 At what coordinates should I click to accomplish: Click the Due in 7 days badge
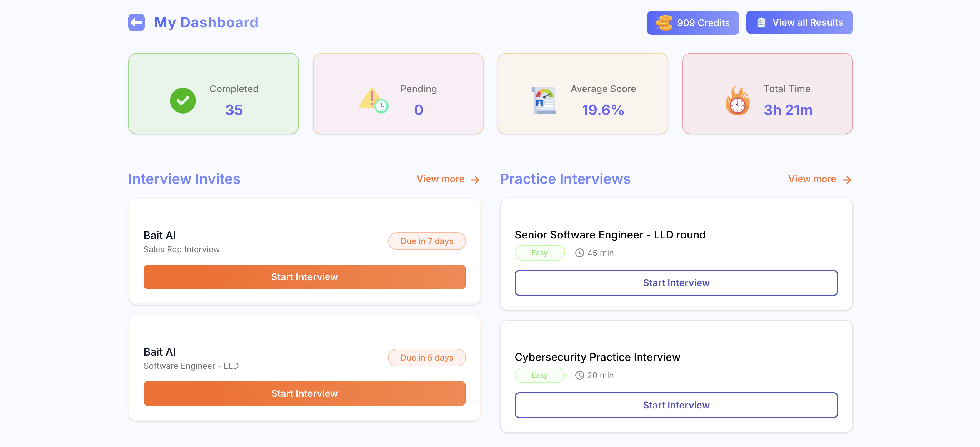point(427,241)
